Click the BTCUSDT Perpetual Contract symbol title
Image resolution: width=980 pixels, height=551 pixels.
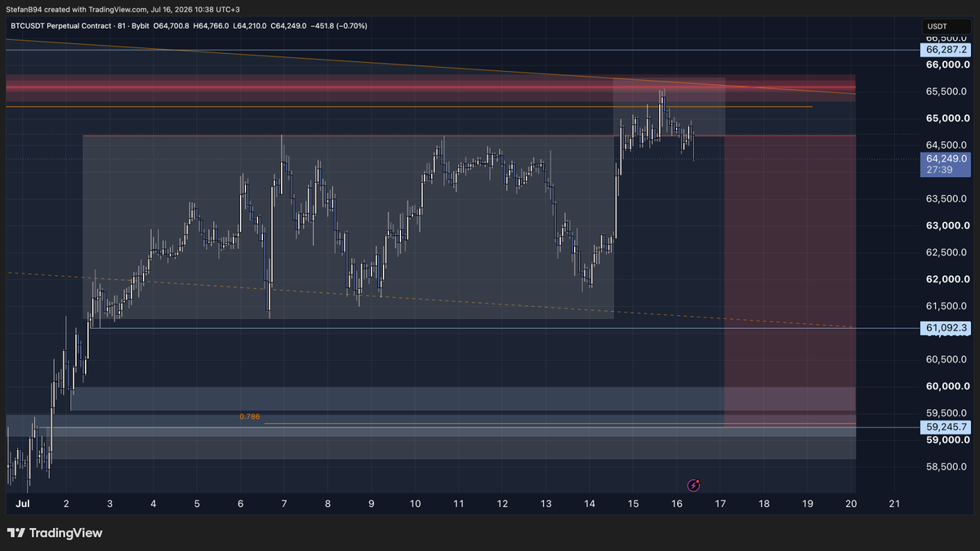[x=63, y=26]
